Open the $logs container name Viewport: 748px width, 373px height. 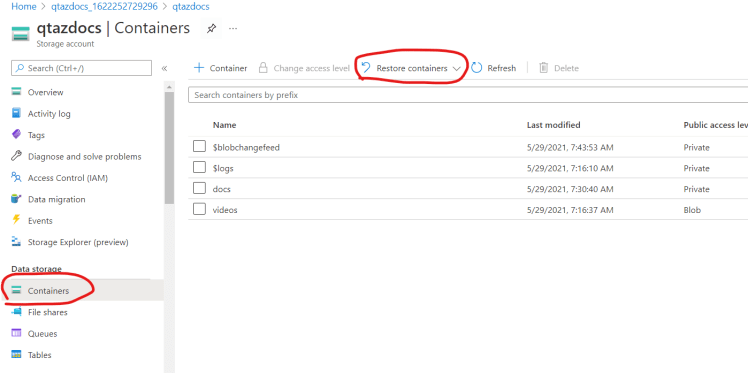[223, 168]
